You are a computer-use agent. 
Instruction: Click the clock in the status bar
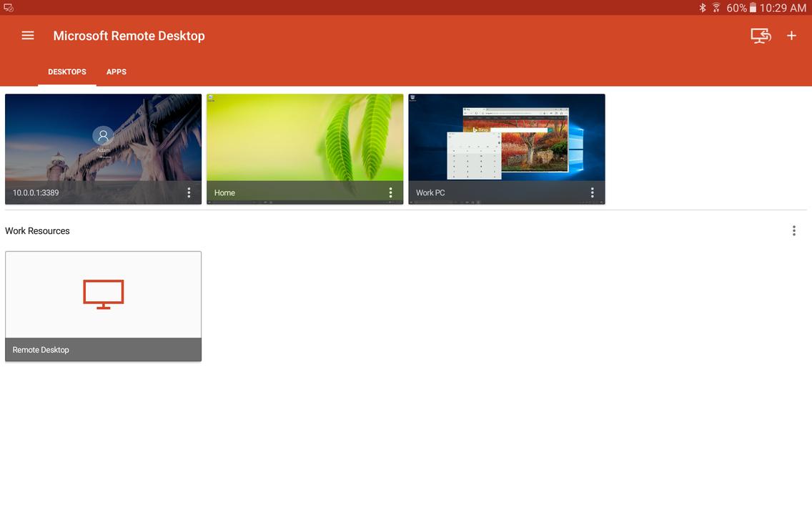783,8
